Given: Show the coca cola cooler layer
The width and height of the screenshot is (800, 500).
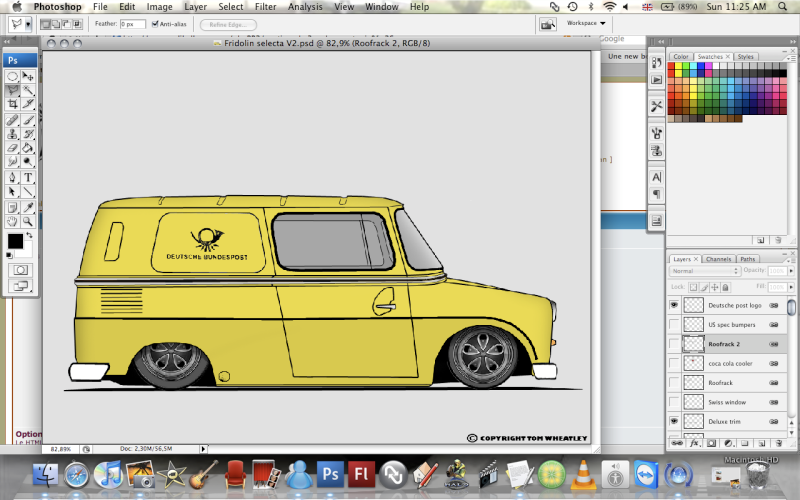Looking at the screenshot, I should click(674, 363).
